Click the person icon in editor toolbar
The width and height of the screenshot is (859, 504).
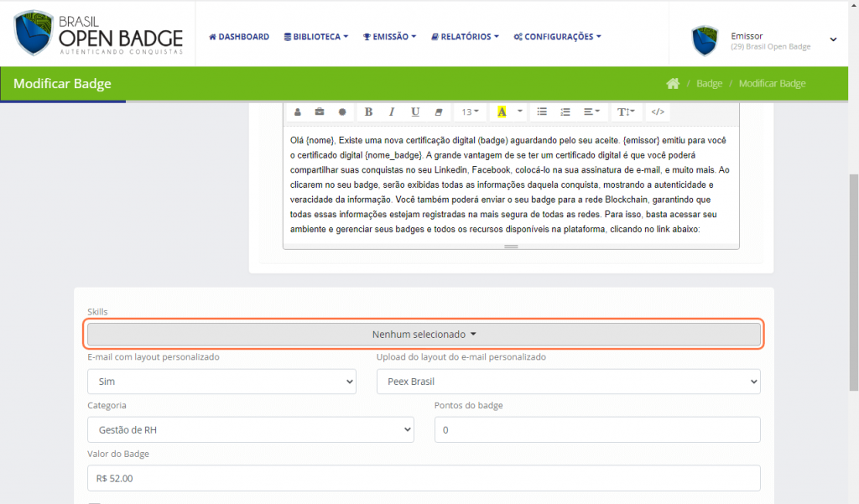click(297, 112)
